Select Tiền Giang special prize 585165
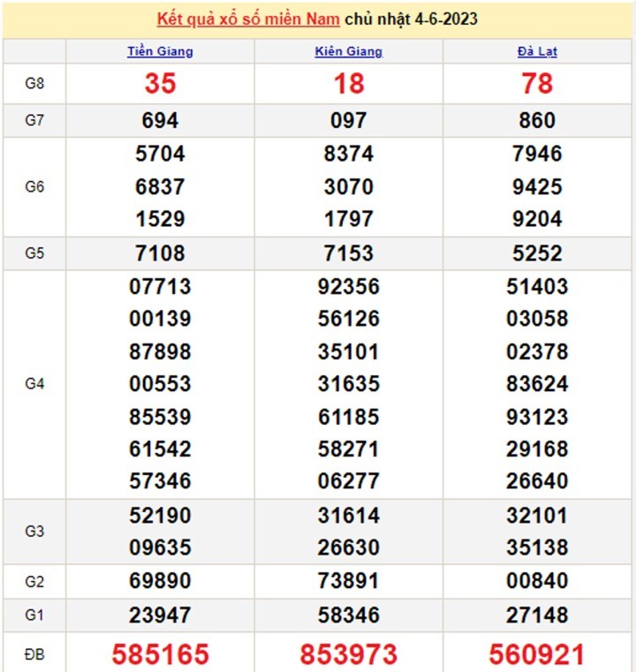 pyautogui.click(x=160, y=653)
